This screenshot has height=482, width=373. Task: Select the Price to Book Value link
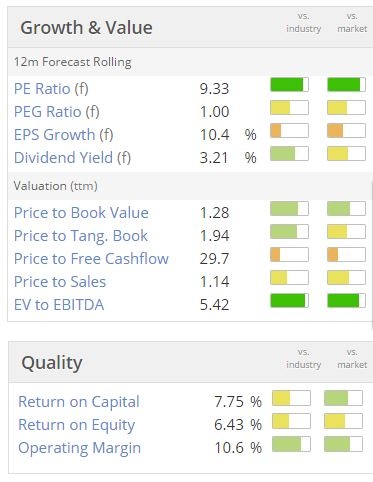(81, 213)
